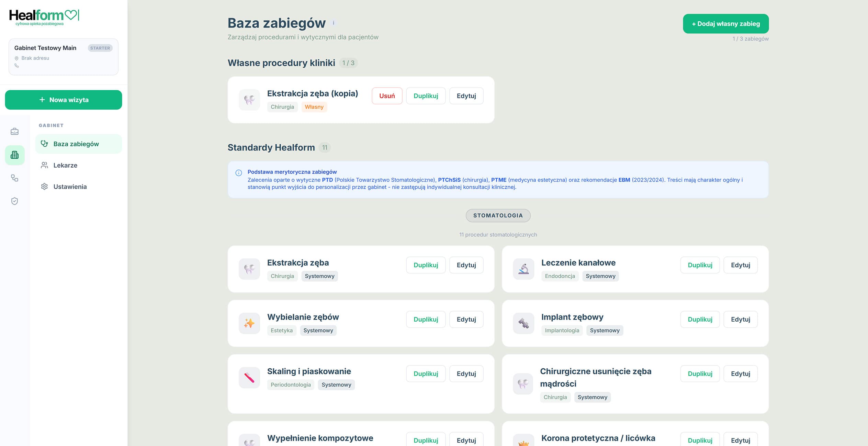868x446 pixels.
Task: Click the Nowa wizyta button
Action: coord(64,100)
